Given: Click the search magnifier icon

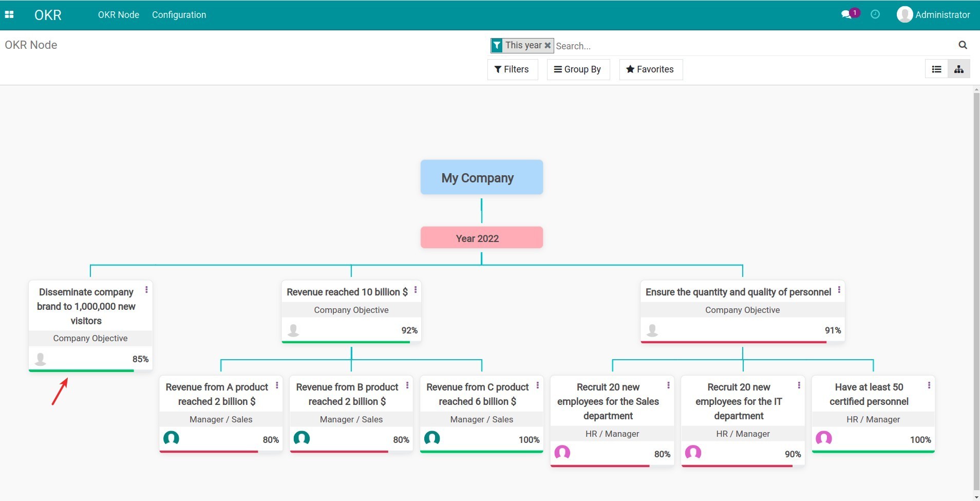Looking at the screenshot, I should 963,45.
